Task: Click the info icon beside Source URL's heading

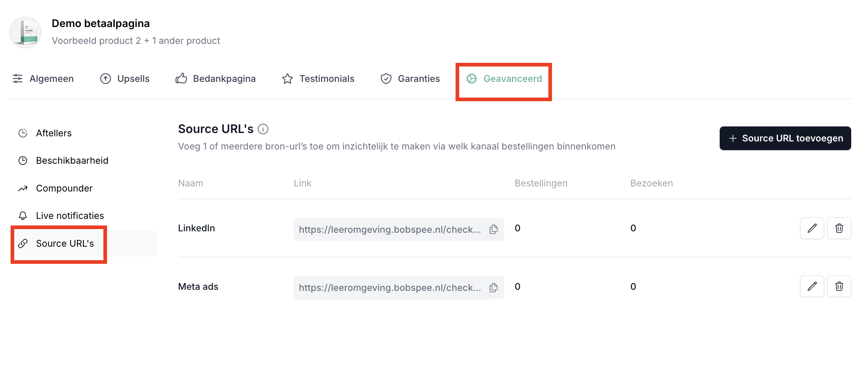Action: 263,129
